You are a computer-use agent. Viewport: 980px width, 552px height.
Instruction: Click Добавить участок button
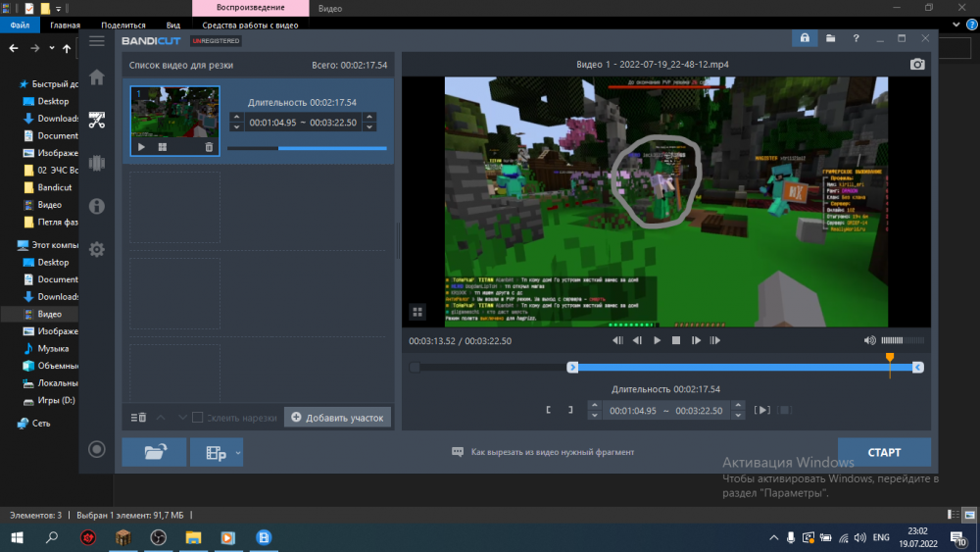[337, 418]
